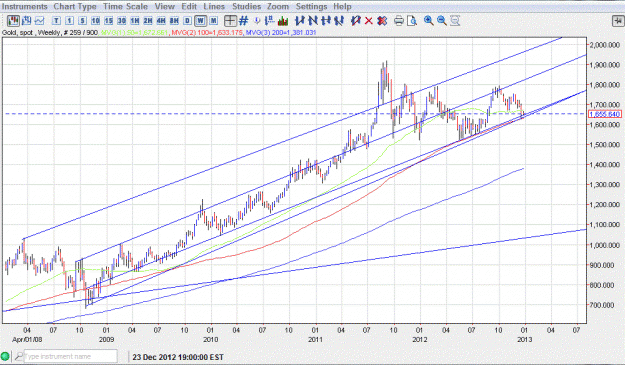Select the candlestick chart type icon
The width and height of the screenshot is (625, 365).
coord(14,20)
